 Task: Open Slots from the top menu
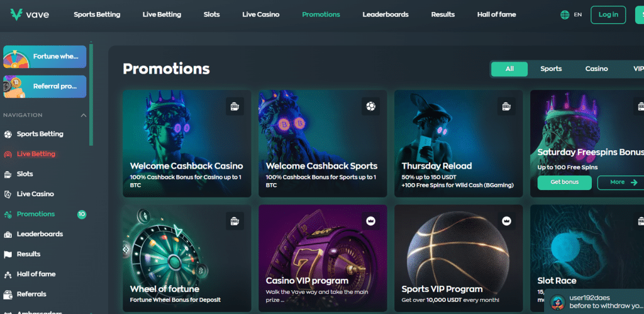(x=211, y=14)
